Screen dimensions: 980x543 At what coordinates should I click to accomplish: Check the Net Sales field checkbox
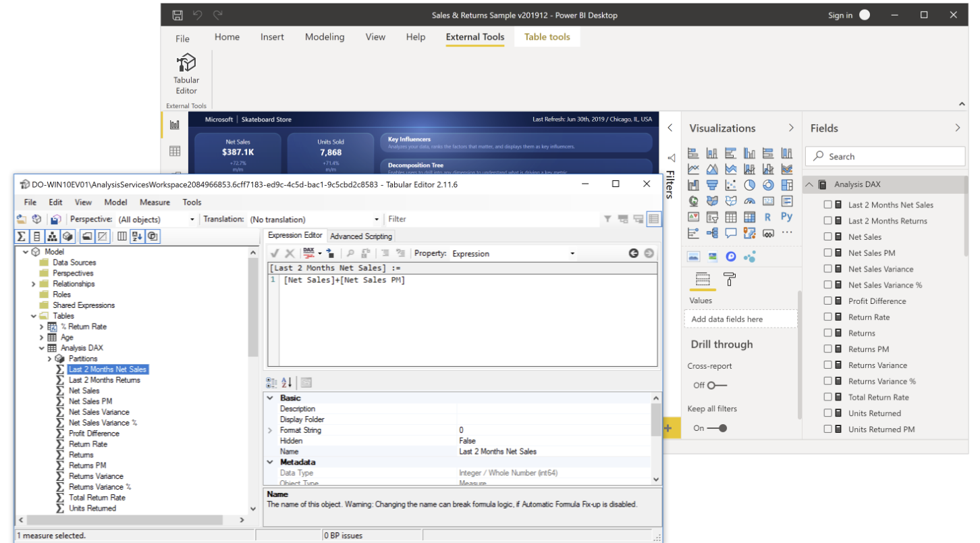click(829, 236)
